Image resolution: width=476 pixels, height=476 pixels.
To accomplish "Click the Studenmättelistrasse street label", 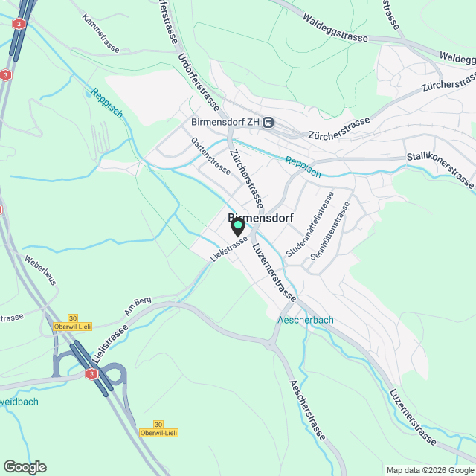I will pyautogui.click(x=310, y=224).
